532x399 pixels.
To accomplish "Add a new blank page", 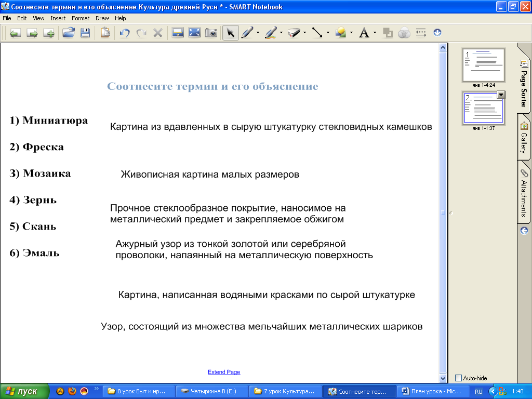I will coord(49,33).
